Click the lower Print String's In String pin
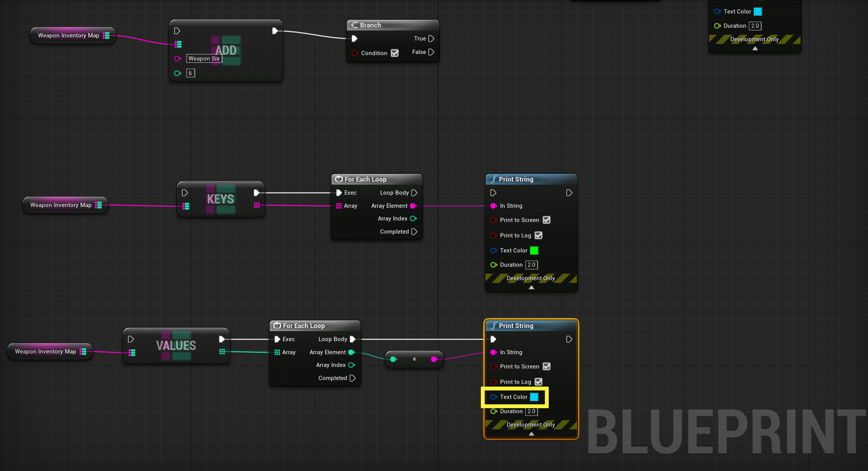This screenshot has height=471, width=868. [493, 352]
